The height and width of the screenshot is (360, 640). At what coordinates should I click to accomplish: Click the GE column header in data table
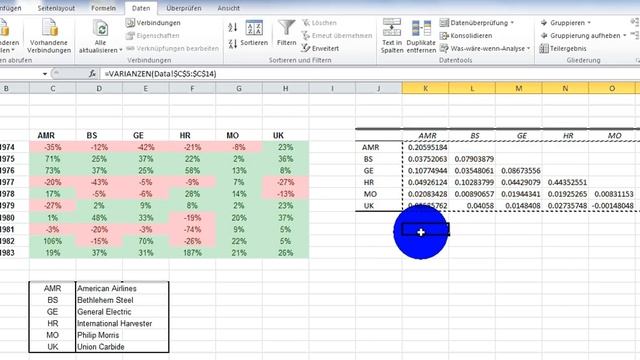pyautogui.click(x=139, y=135)
